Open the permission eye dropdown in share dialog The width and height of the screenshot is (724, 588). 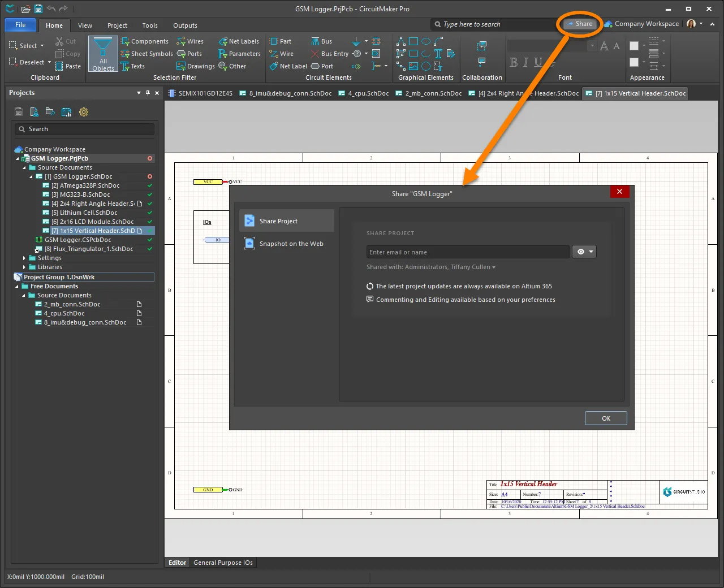point(584,252)
